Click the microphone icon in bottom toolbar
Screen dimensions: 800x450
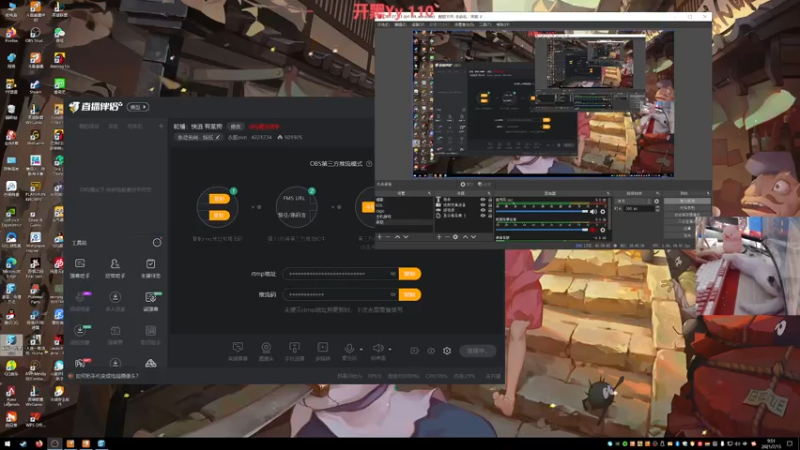pos(349,349)
